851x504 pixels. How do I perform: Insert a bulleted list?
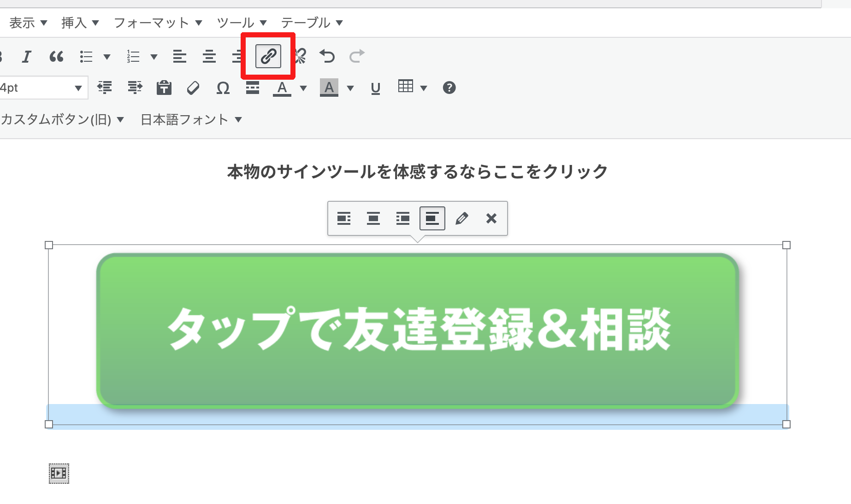(x=86, y=57)
